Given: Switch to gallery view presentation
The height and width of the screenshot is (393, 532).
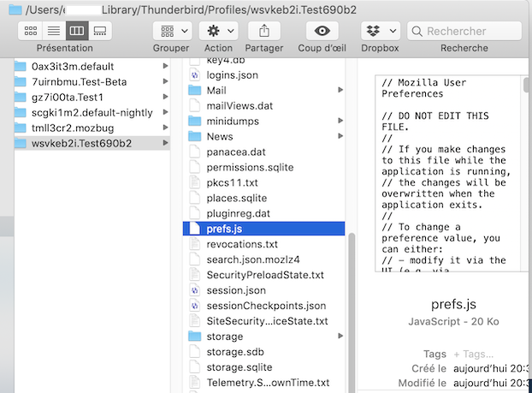Looking at the screenshot, I should coord(100,31).
